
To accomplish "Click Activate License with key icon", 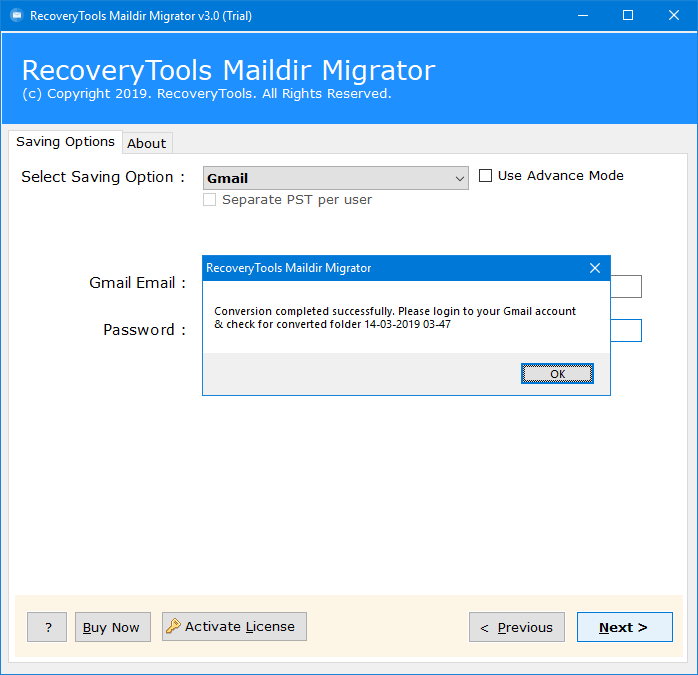I will (234, 626).
